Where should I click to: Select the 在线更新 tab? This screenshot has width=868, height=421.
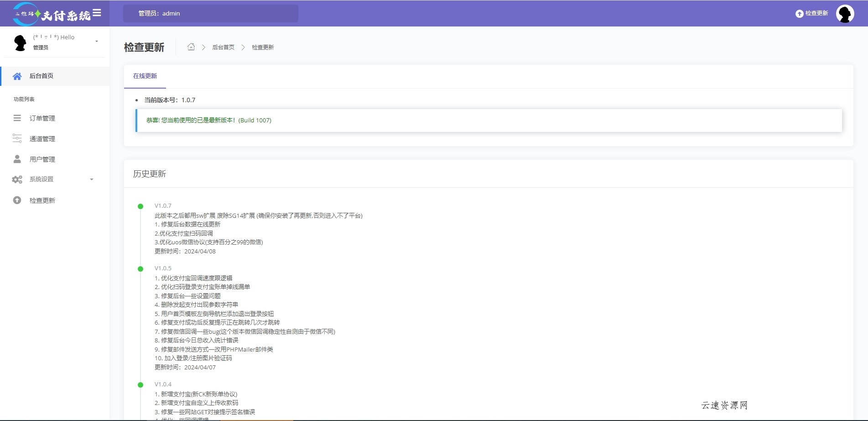(145, 76)
